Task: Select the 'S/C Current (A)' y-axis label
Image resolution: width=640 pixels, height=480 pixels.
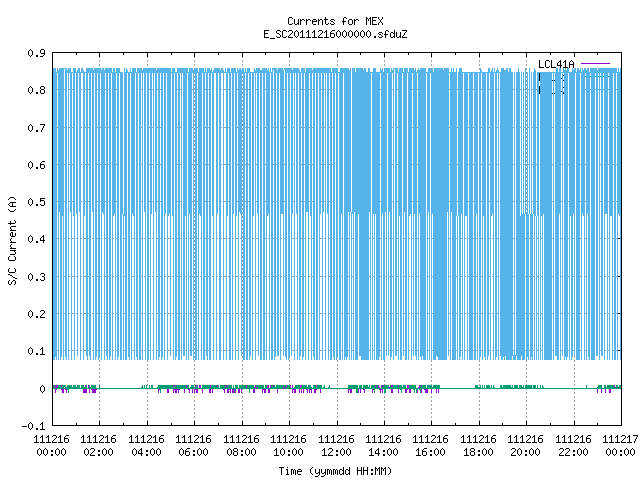Action: (12, 240)
